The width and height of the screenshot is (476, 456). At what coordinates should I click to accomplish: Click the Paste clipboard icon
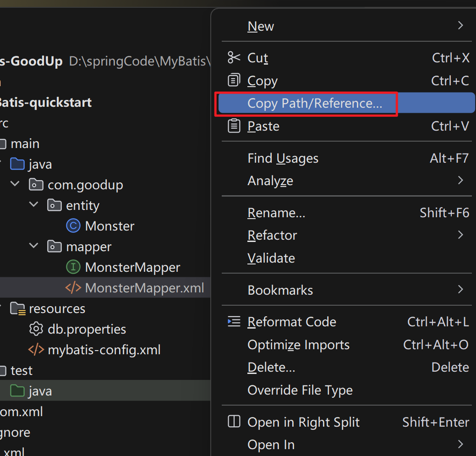pos(234,126)
